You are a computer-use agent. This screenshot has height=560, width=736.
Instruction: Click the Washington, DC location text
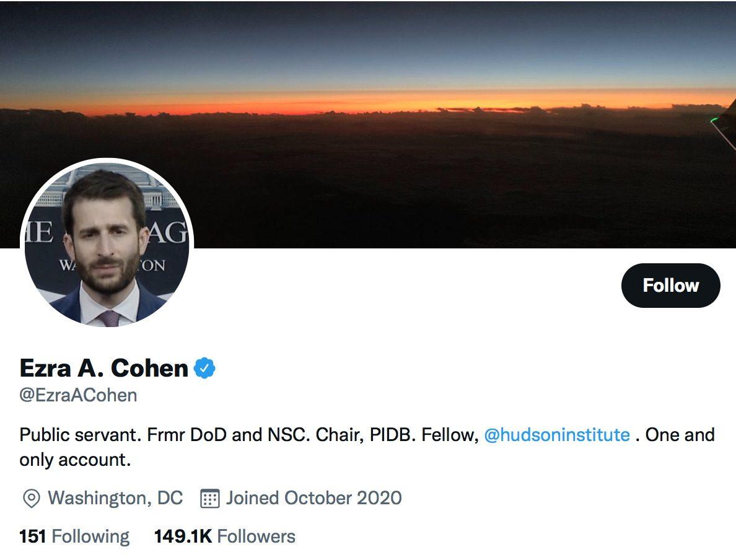click(115, 498)
